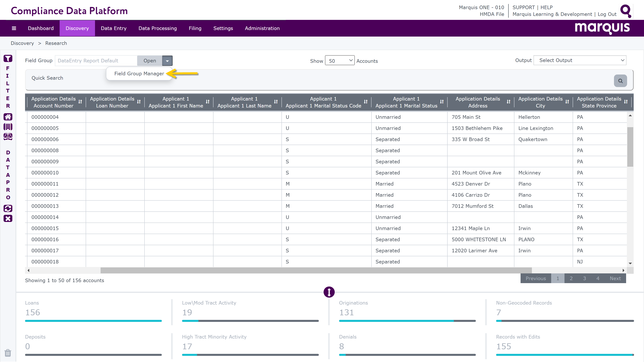Go to page 2
Image resolution: width=644 pixels, height=362 pixels.
point(571,278)
